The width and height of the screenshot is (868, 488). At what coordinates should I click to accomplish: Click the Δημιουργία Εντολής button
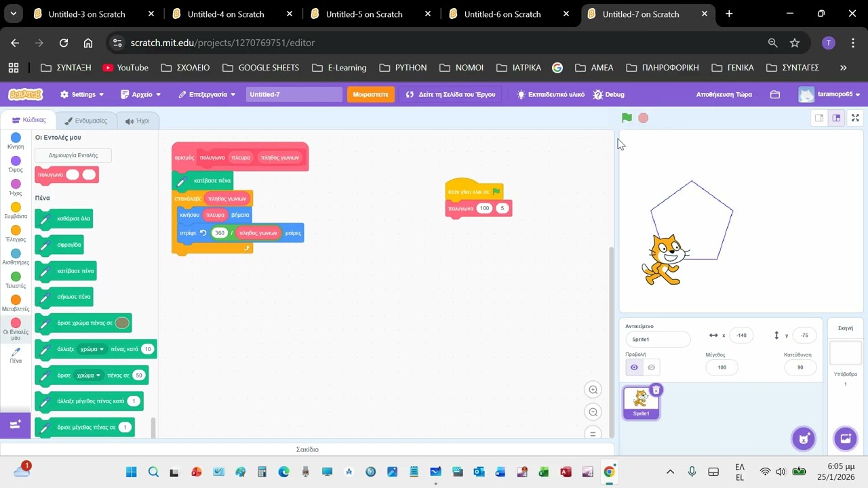click(x=73, y=155)
